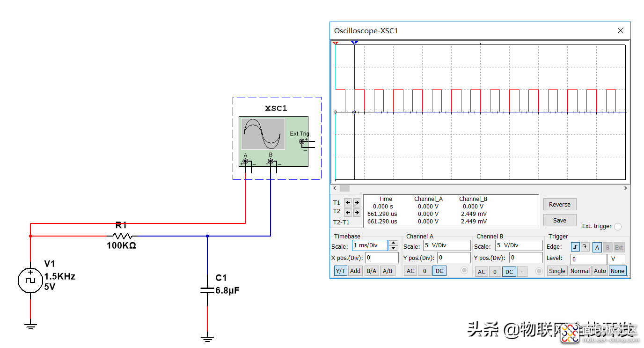The height and width of the screenshot is (348, 644).
Task: Choose trigger source B
Action: point(608,247)
